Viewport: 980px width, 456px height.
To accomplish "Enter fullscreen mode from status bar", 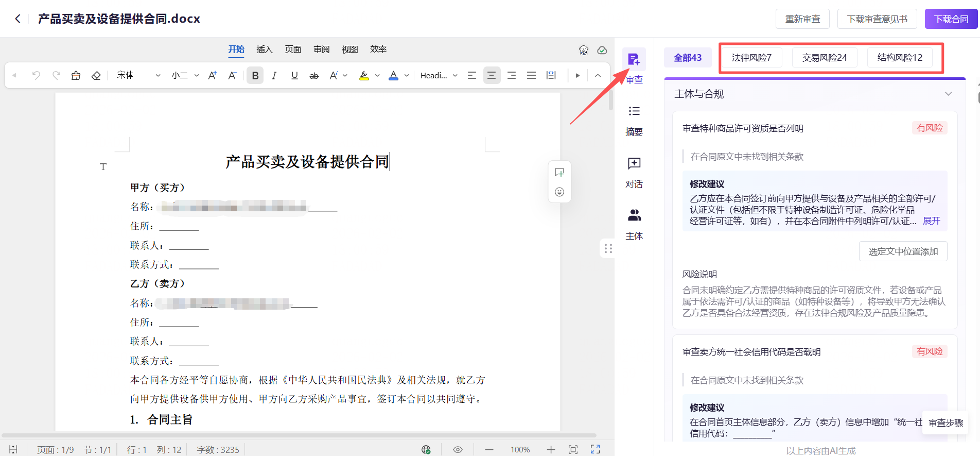I will tap(595, 449).
